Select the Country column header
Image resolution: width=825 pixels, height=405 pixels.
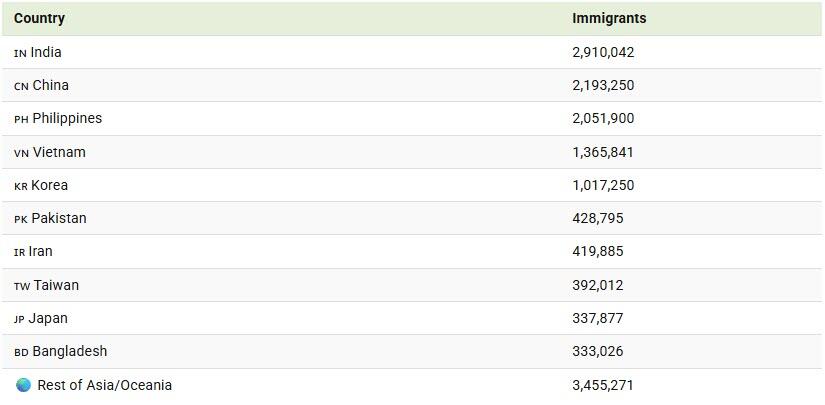coord(39,18)
